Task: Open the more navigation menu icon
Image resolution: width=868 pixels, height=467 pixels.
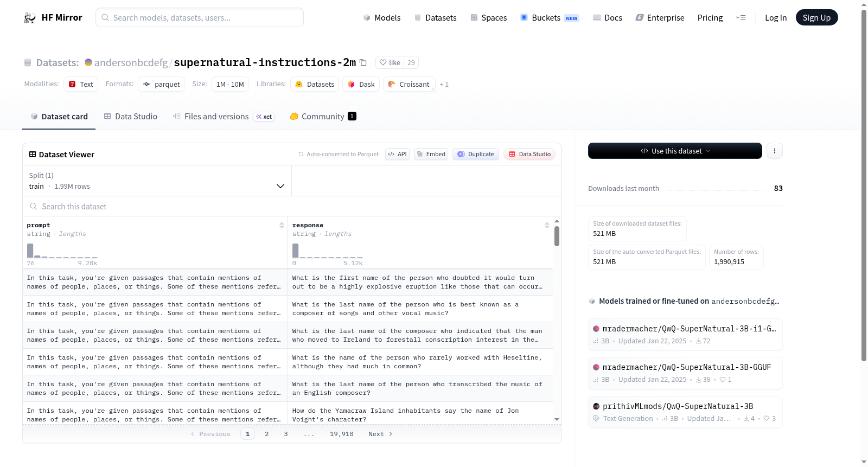Action: point(741,17)
